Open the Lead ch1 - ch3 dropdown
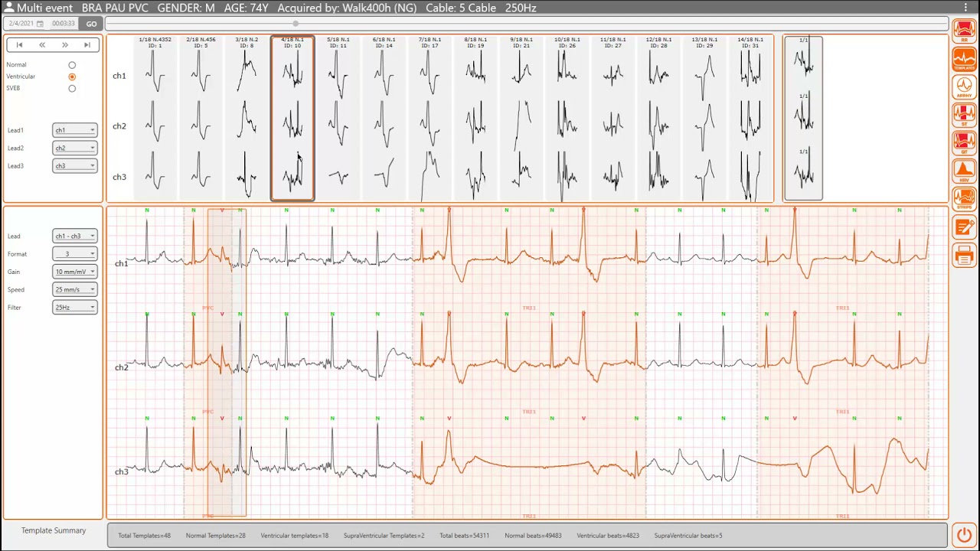The image size is (980, 551). (74, 236)
